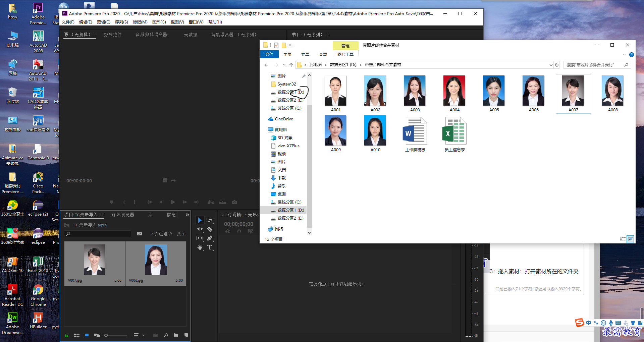Go up one folder in Explorer

(x=291, y=65)
